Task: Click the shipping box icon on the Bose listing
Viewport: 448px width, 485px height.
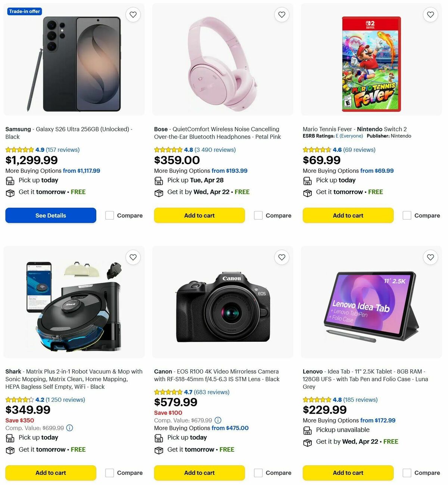Action: click(x=159, y=193)
